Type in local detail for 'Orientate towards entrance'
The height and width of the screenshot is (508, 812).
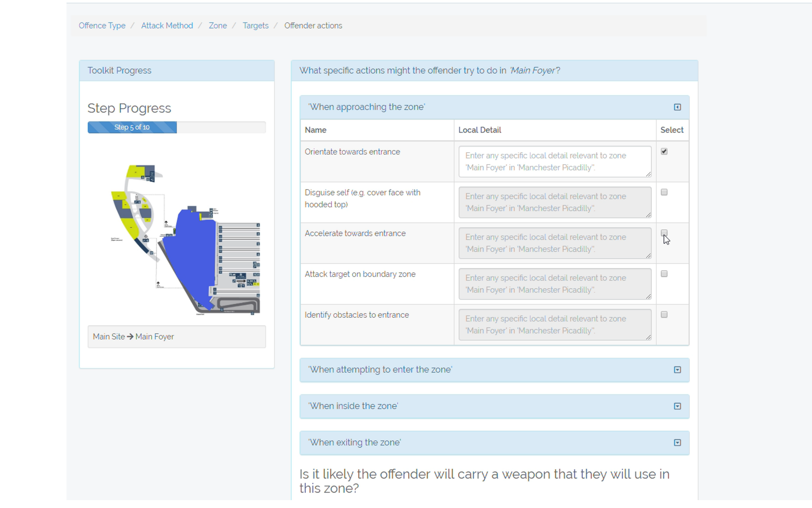point(554,162)
